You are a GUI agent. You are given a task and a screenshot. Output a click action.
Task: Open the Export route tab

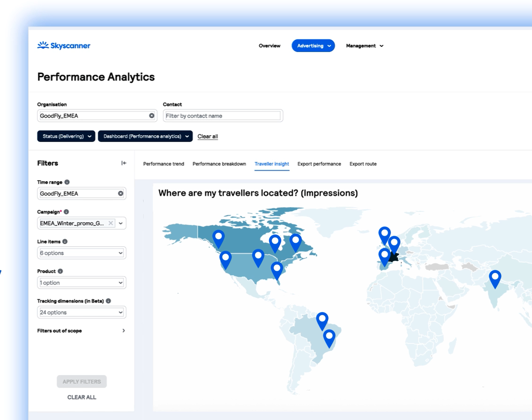(363, 164)
